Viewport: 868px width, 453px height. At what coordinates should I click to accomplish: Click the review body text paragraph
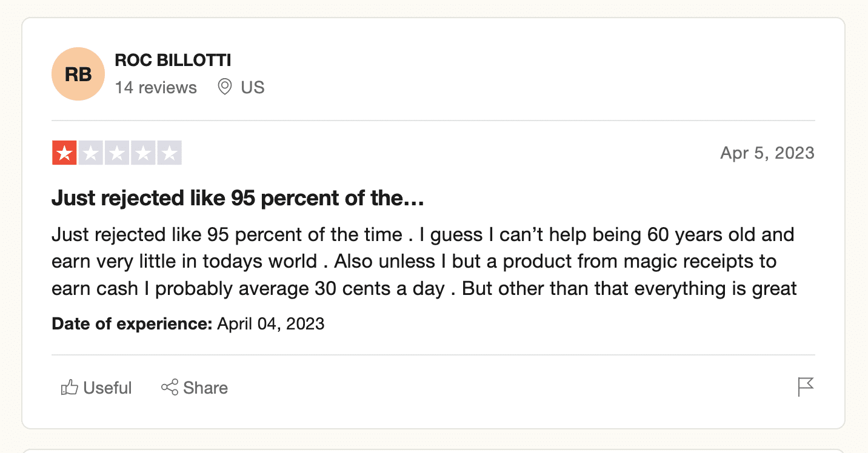coord(424,262)
